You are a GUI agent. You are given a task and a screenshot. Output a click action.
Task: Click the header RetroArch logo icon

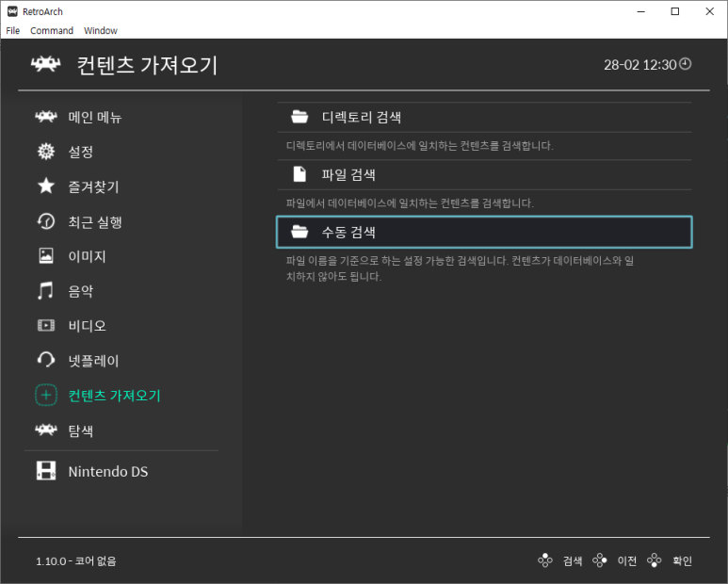pyautogui.click(x=46, y=64)
